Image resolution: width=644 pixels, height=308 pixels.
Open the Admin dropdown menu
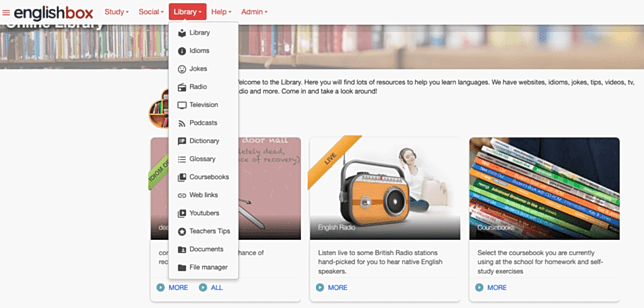coord(254,12)
